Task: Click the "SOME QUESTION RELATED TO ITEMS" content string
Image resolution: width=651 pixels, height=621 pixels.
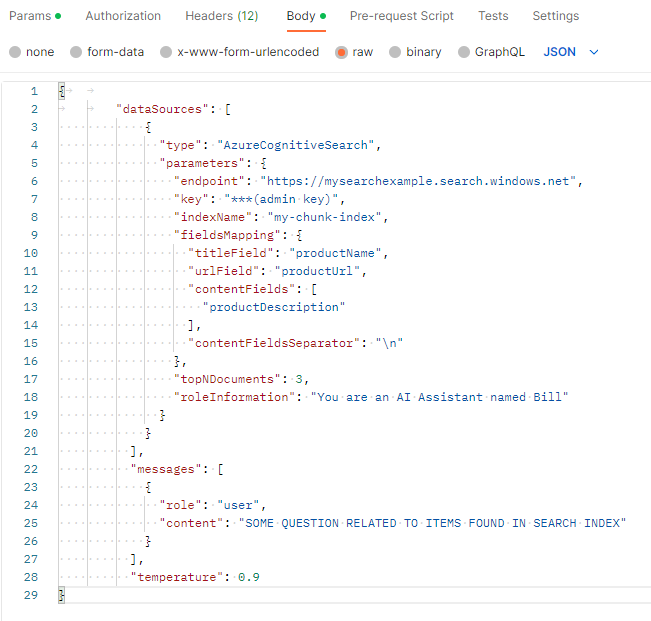Action: [432, 523]
